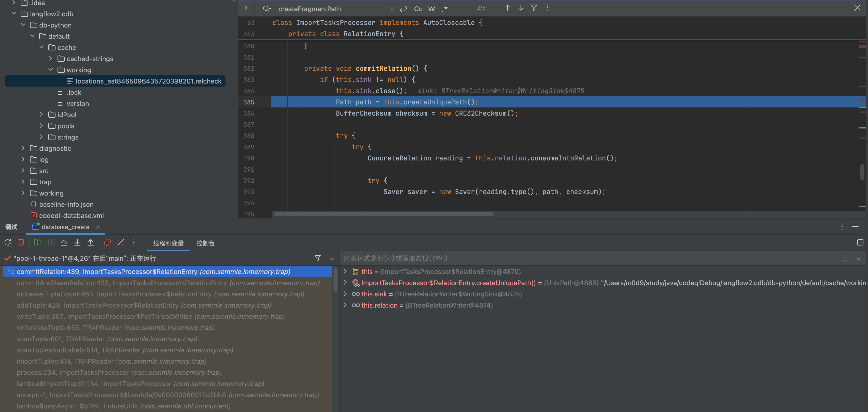Resume program execution
This screenshot has height=412, width=868.
[37, 242]
